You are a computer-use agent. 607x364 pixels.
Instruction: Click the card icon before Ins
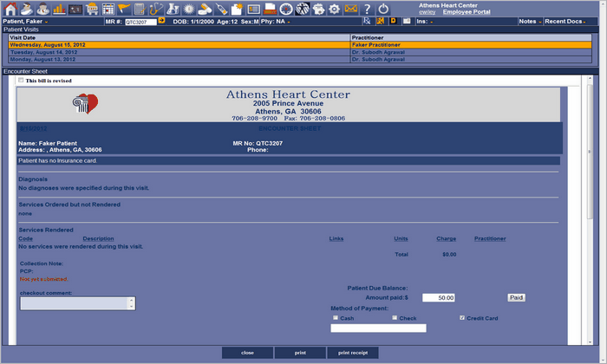[407, 21]
